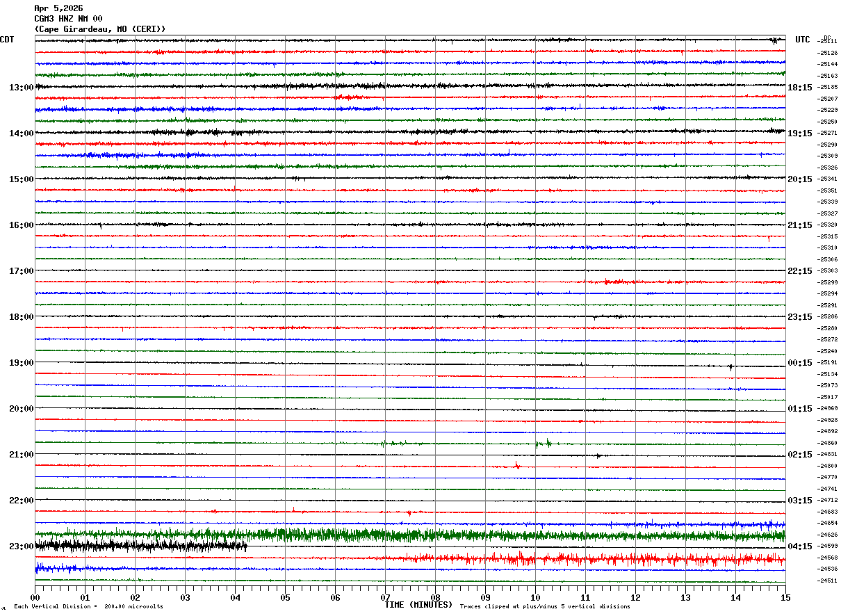Click the 'CDT' timezone label
This screenshot has width=841, height=616.
7,40
